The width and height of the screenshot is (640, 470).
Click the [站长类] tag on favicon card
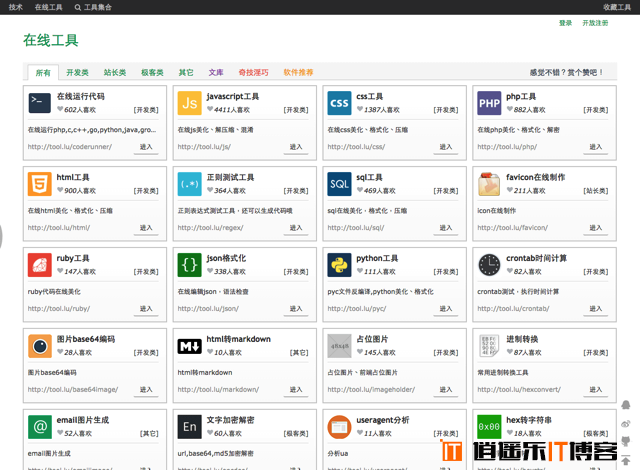coord(596,191)
